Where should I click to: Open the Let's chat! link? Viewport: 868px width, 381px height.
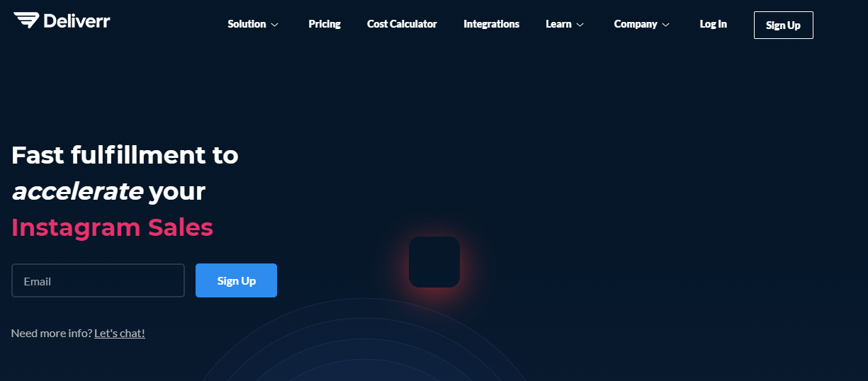click(119, 333)
